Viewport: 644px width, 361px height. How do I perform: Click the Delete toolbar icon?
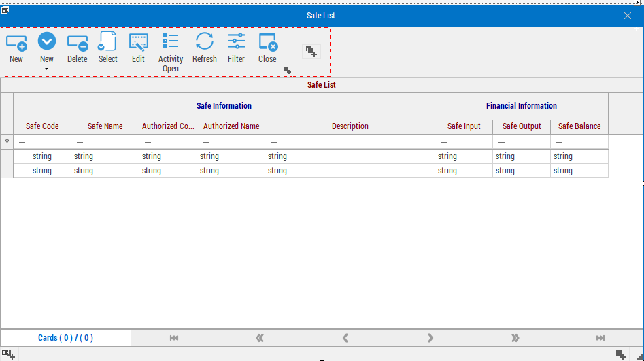[78, 43]
